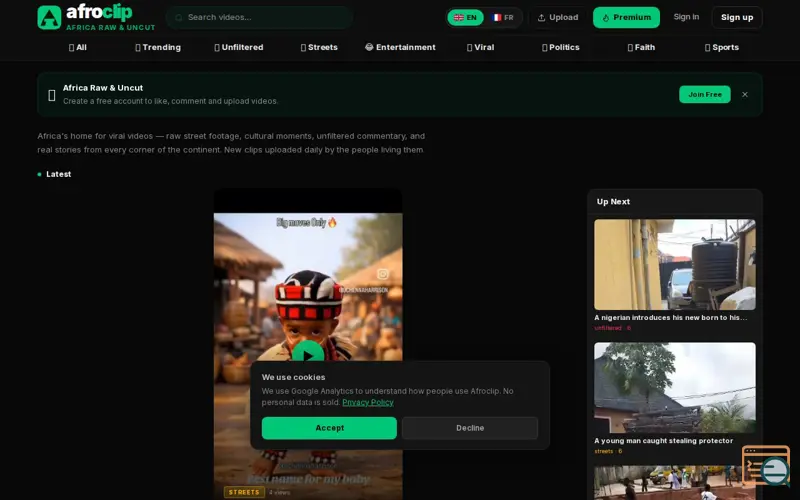Click the STREETS tag on the featured video
This screenshot has height=500, width=800.
244,492
